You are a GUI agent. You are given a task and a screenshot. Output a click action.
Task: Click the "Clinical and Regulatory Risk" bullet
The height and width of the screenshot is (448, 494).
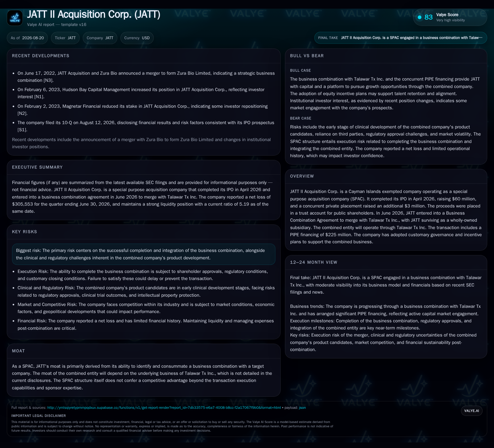tap(146, 292)
